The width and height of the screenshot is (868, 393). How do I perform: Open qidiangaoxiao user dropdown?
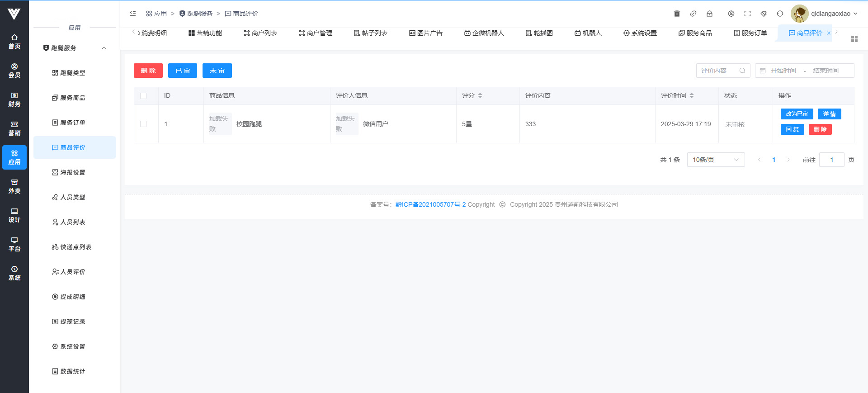pyautogui.click(x=834, y=14)
